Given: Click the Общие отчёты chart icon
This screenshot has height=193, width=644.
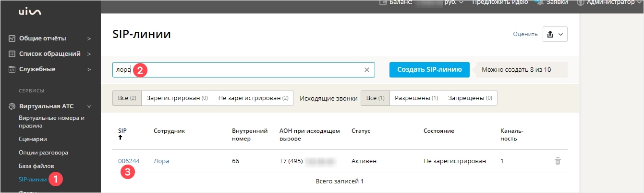Looking at the screenshot, I should pyautogui.click(x=12, y=39).
